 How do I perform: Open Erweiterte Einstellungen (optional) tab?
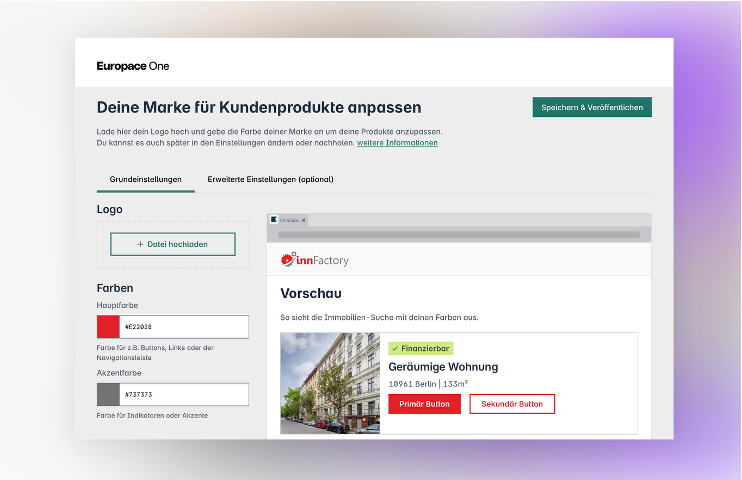[x=270, y=180]
